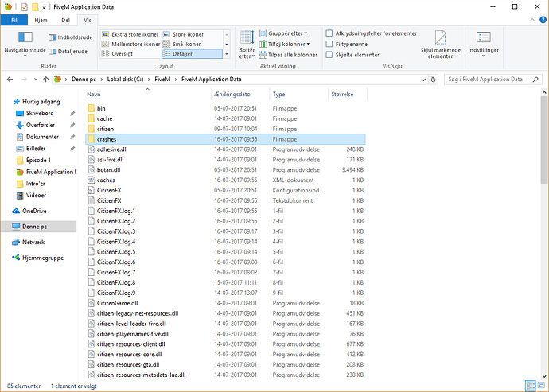Navigate to Denne pc breadcrumb

point(84,80)
